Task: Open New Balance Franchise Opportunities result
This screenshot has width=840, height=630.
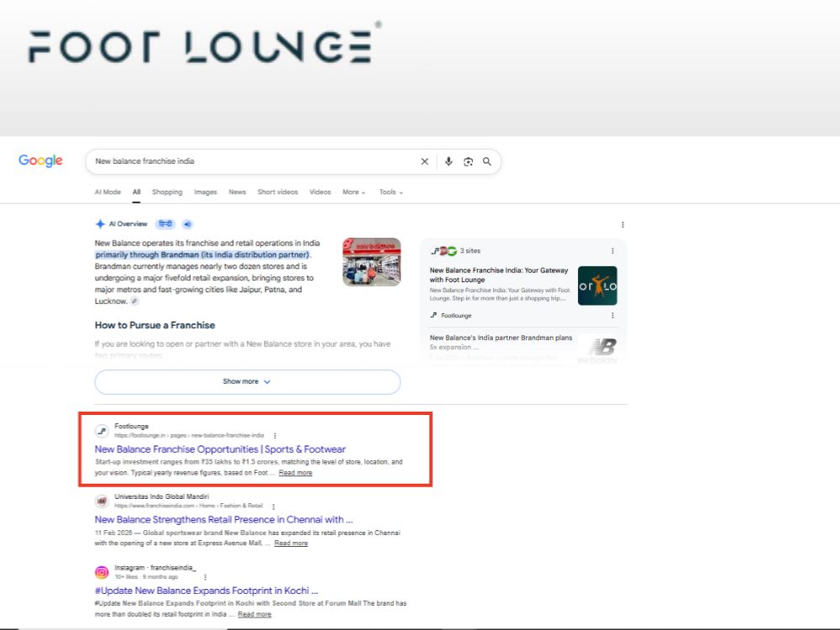Action: click(x=220, y=449)
